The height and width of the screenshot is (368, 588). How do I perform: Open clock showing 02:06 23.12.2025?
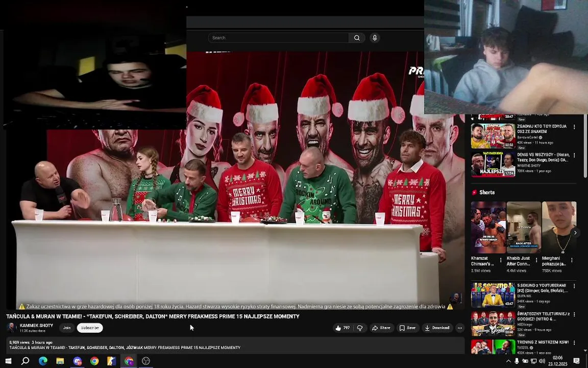pos(557,361)
